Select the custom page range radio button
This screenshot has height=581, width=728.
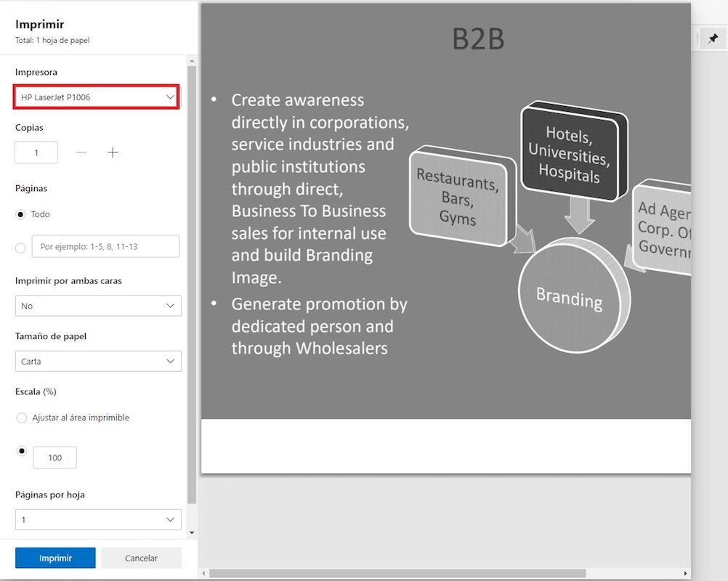pyautogui.click(x=21, y=248)
